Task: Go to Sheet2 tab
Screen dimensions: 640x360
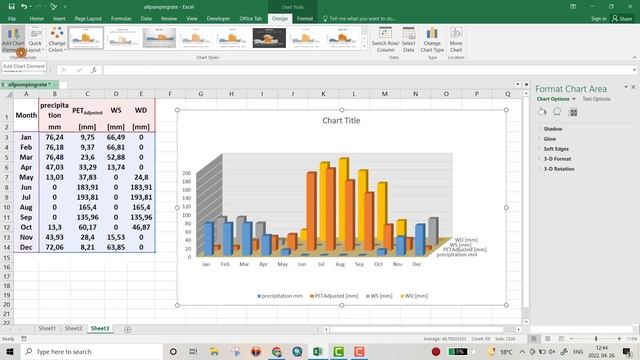Action: (x=73, y=329)
